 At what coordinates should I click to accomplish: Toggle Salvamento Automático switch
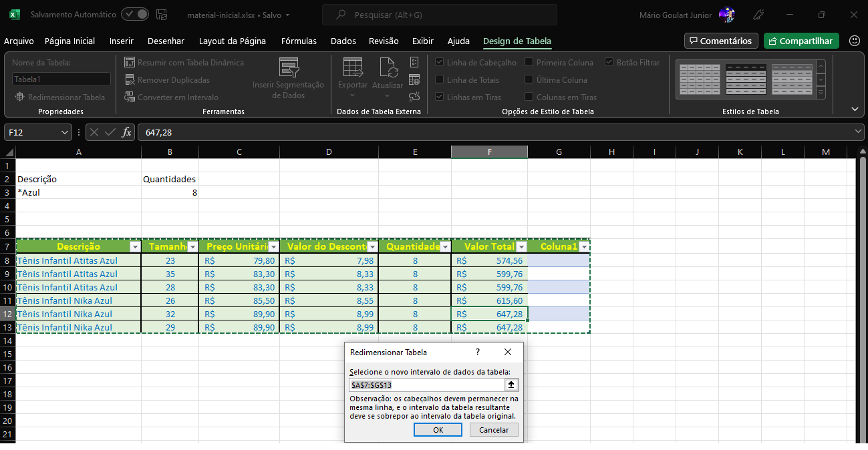click(135, 15)
